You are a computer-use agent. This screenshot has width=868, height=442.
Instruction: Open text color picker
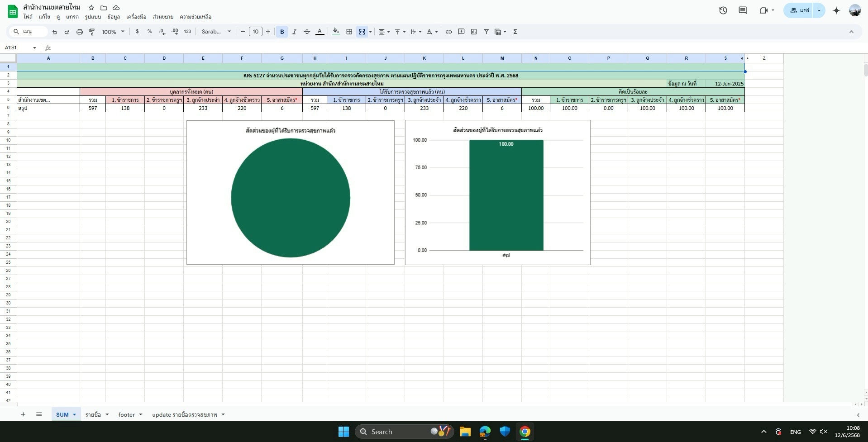click(x=320, y=32)
